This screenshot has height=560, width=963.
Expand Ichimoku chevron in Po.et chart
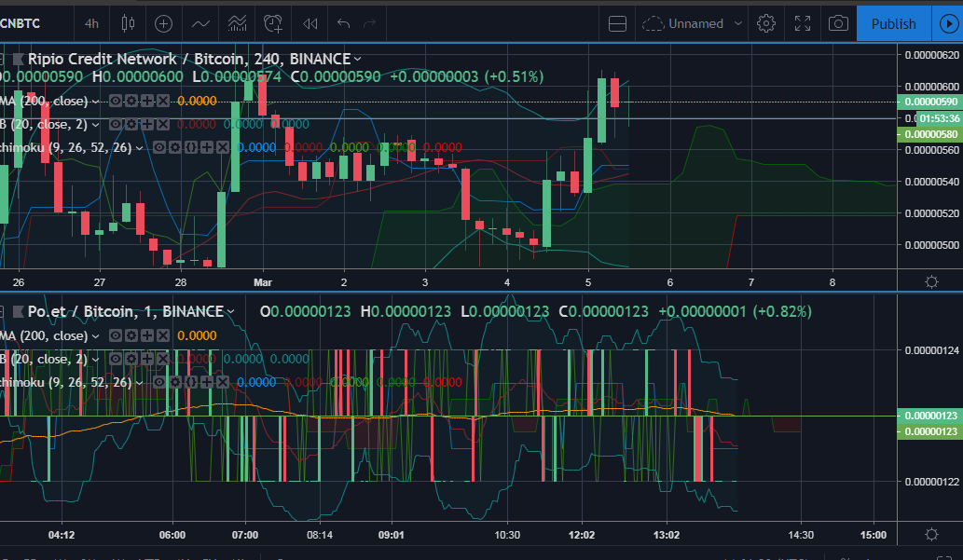tap(140, 383)
